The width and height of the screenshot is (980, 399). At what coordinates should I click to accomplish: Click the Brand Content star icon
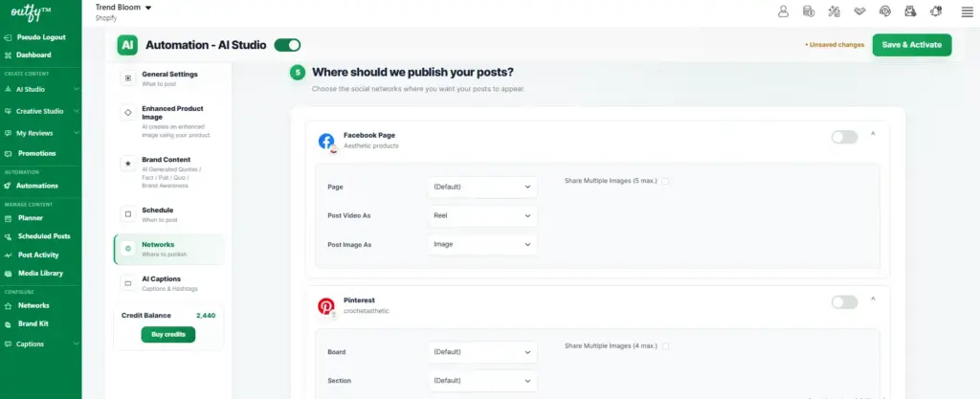coord(128,164)
